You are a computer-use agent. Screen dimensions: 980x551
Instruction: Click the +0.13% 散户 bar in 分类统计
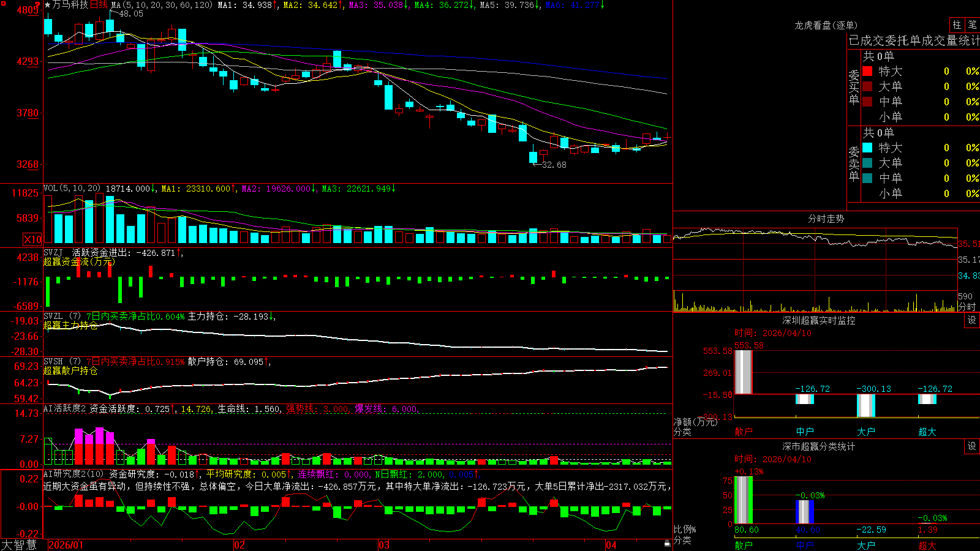pos(744,500)
